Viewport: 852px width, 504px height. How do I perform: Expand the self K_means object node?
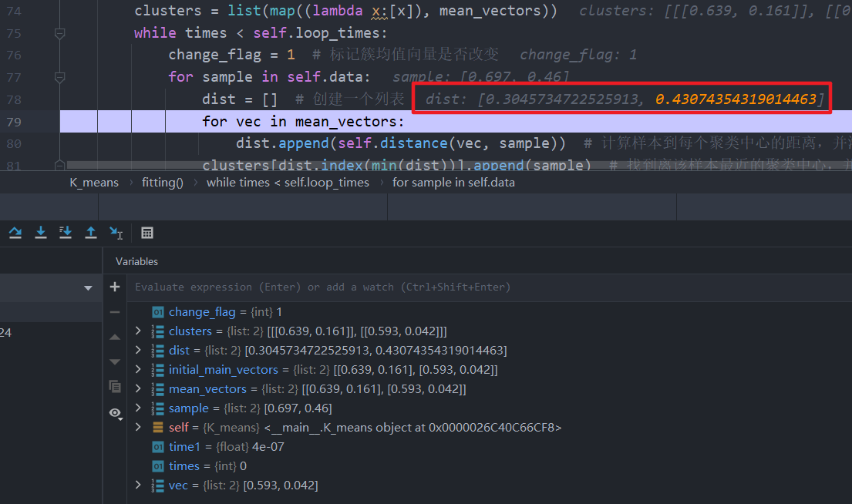[x=138, y=428]
